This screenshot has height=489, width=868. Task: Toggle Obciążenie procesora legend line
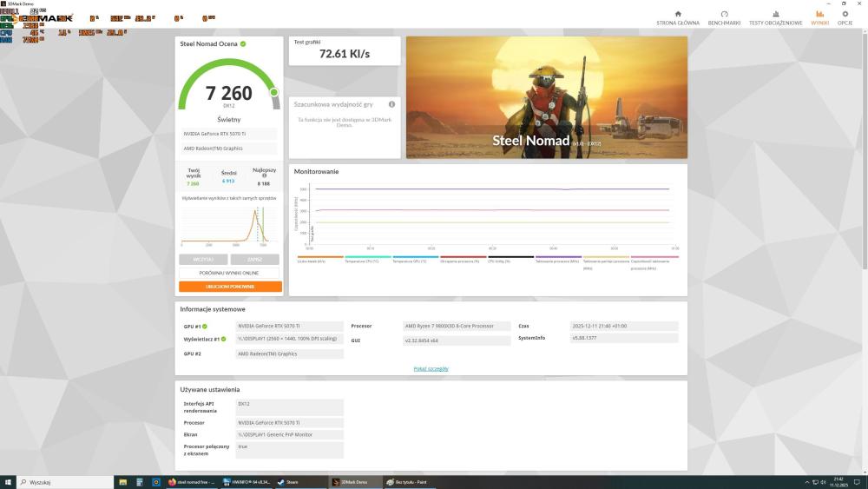[462, 258]
